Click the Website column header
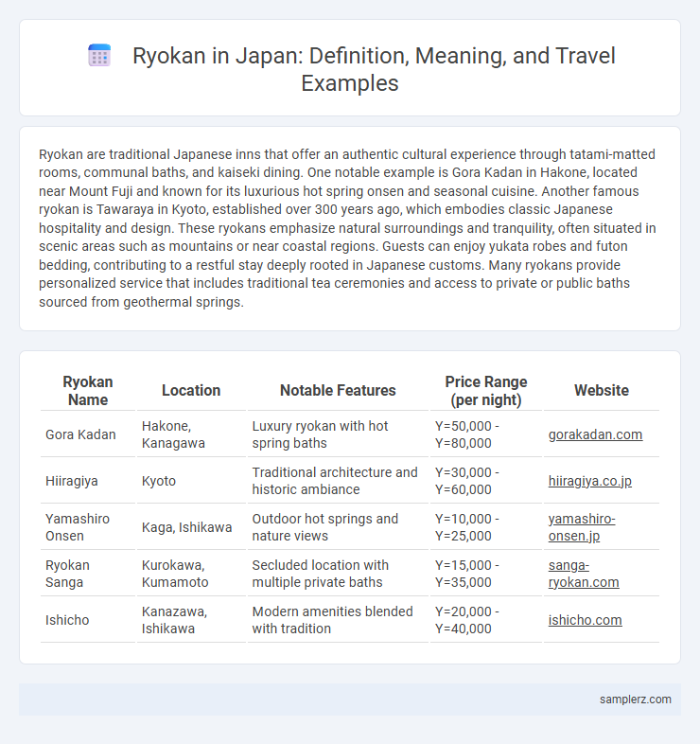This screenshot has width=700, height=744. 602,391
